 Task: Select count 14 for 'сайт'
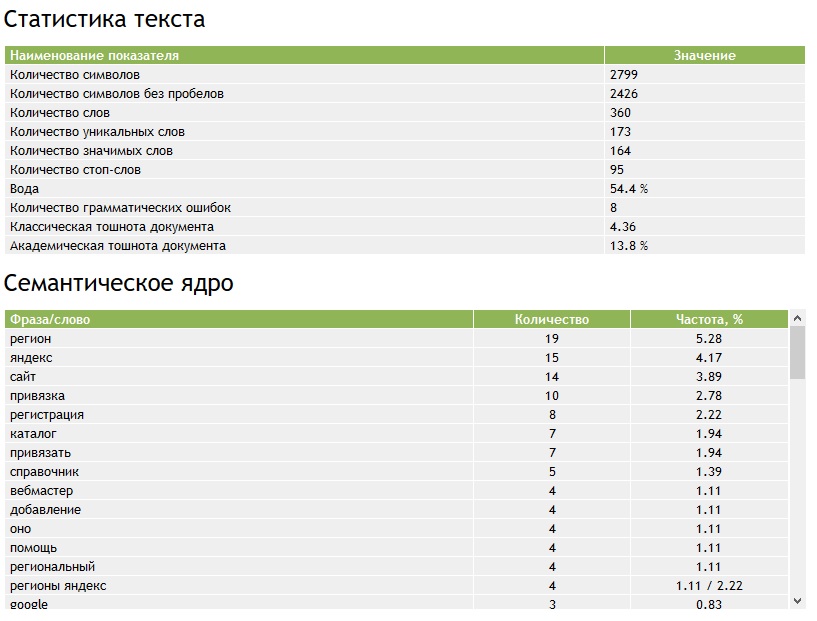tap(552, 377)
